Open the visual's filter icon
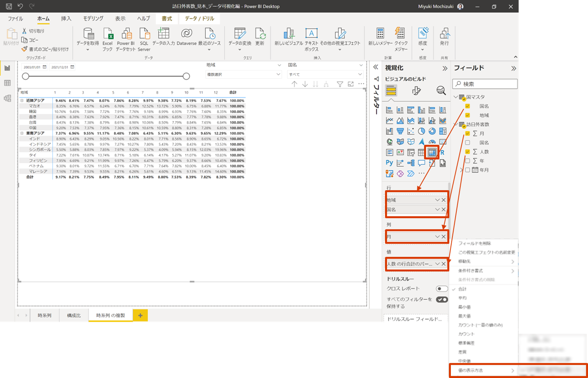Image resolution: width=588 pixels, height=378 pixels. (x=340, y=84)
